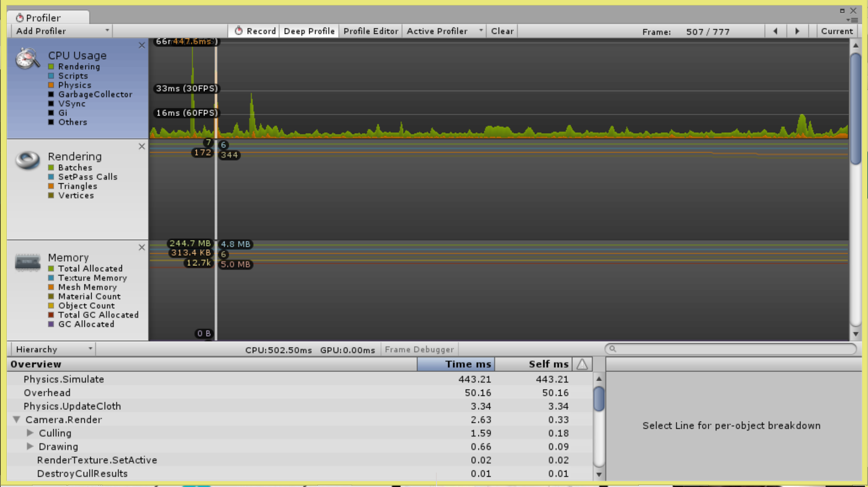Click the Rendering module icon
The height and width of the screenshot is (487, 868).
tap(28, 160)
